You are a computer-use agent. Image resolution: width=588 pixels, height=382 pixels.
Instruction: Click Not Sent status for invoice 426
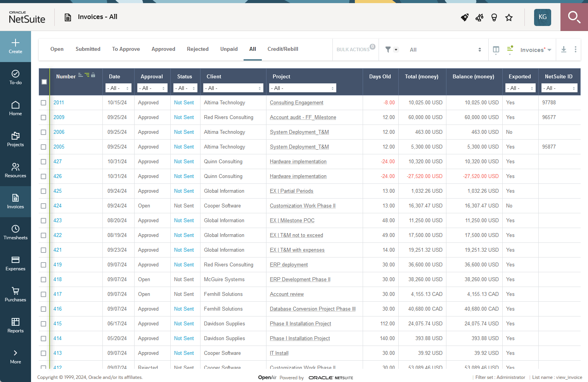184,176
